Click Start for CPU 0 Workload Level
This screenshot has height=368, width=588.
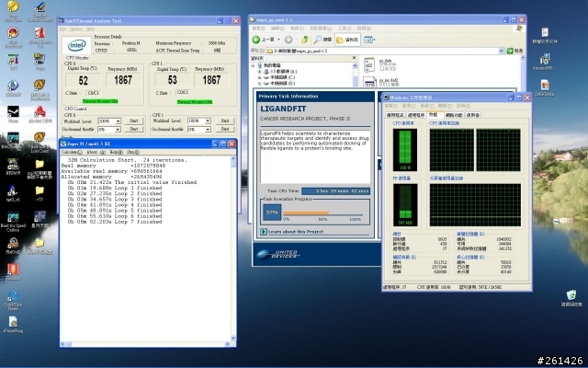[134, 121]
